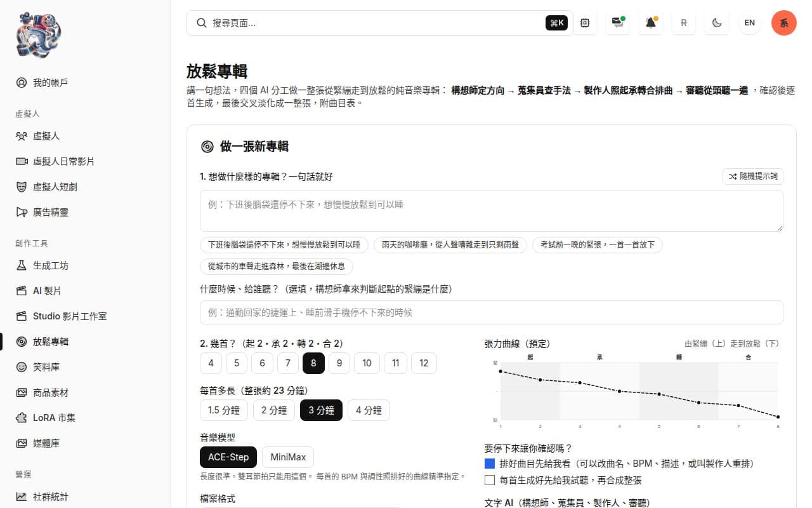The width and height of the screenshot is (812, 508).
Task: Click the 虛擬人 people icon in sidebar
Action: click(x=22, y=136)
